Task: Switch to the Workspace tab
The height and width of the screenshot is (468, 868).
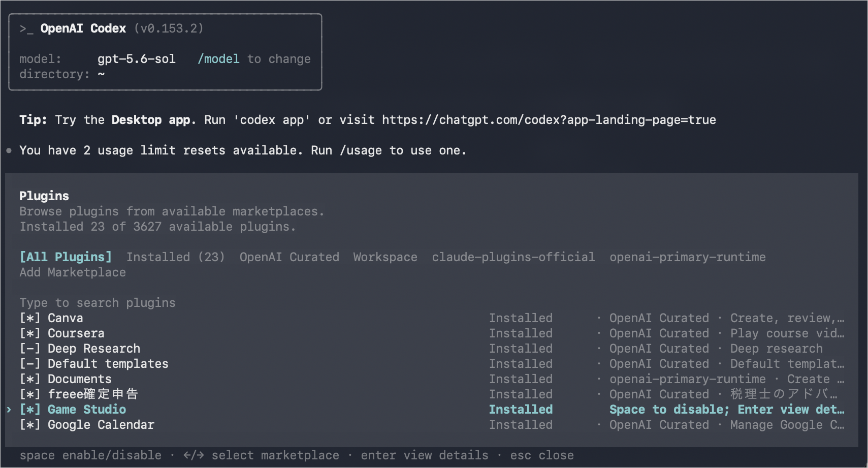Action: click(385, 257)
